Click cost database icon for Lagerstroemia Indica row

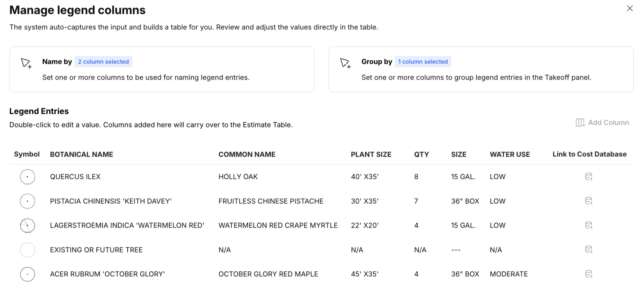click(589, 225)
